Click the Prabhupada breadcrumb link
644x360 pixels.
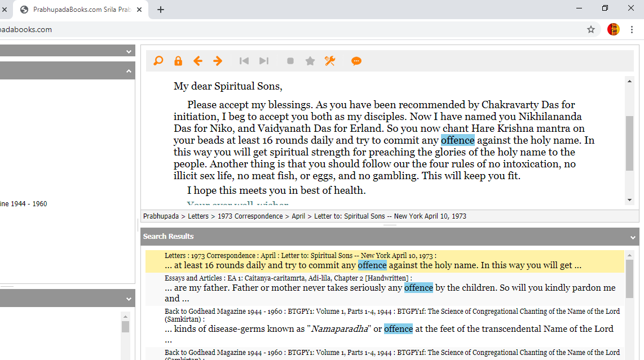[x=161, y=216]
